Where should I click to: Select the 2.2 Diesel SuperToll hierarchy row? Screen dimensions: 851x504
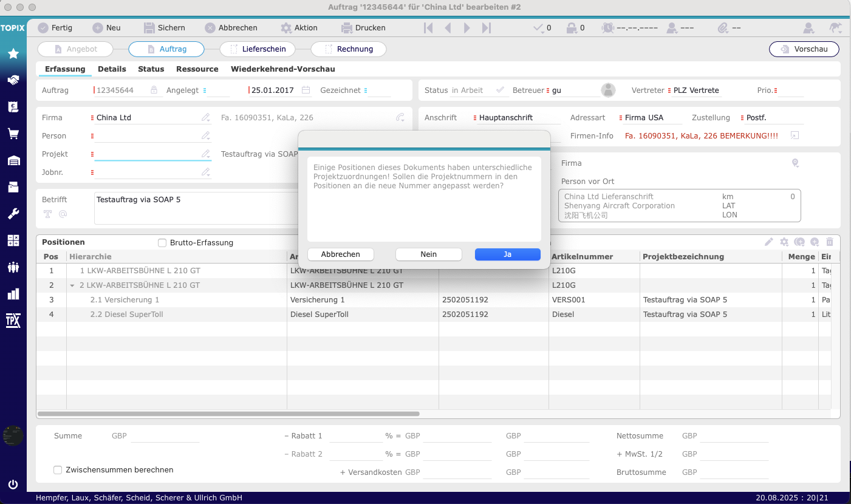click(x=177, y=315)
